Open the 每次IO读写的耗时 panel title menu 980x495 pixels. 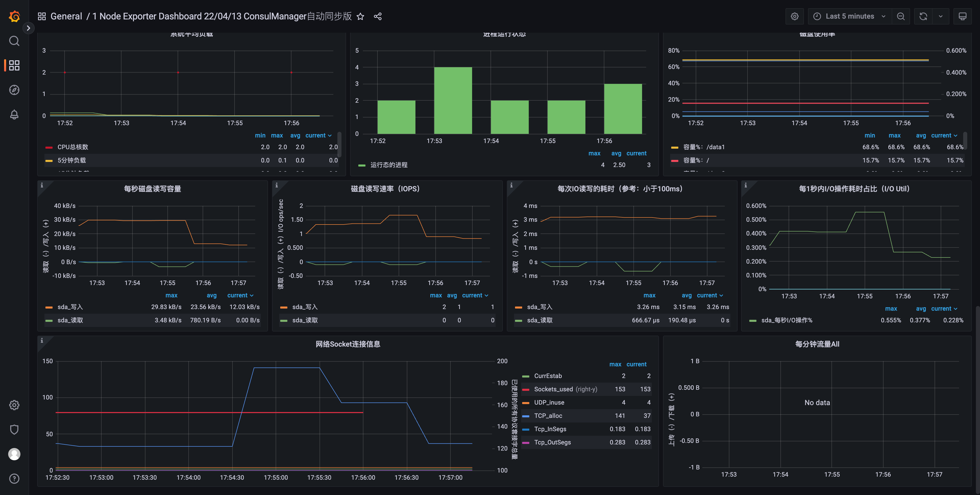click(620, 189)
